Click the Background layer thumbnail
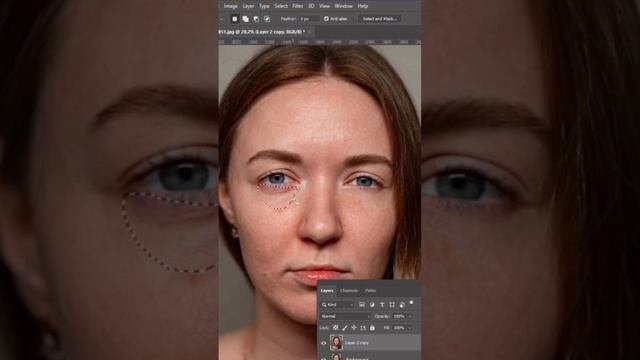The image size is (640, 360). (336, 357)
